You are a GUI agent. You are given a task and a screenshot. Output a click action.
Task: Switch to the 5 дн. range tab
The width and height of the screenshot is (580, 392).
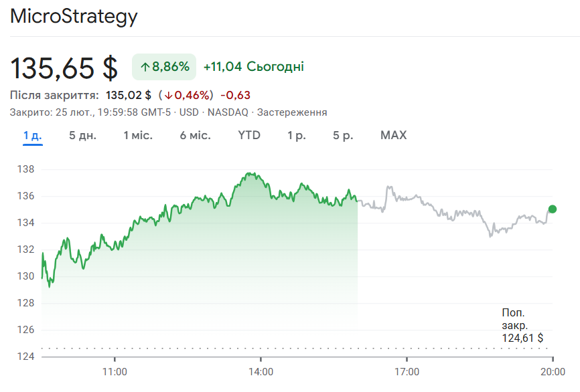tap(82, 136)
